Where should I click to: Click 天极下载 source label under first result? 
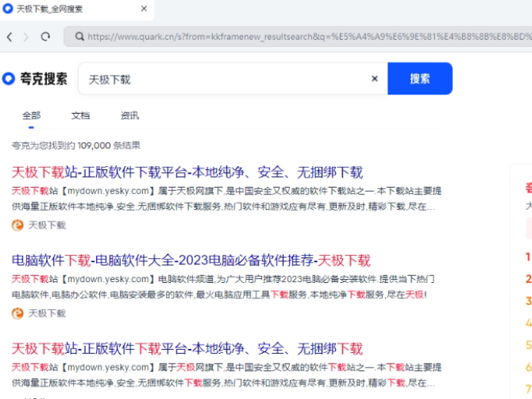47,225
